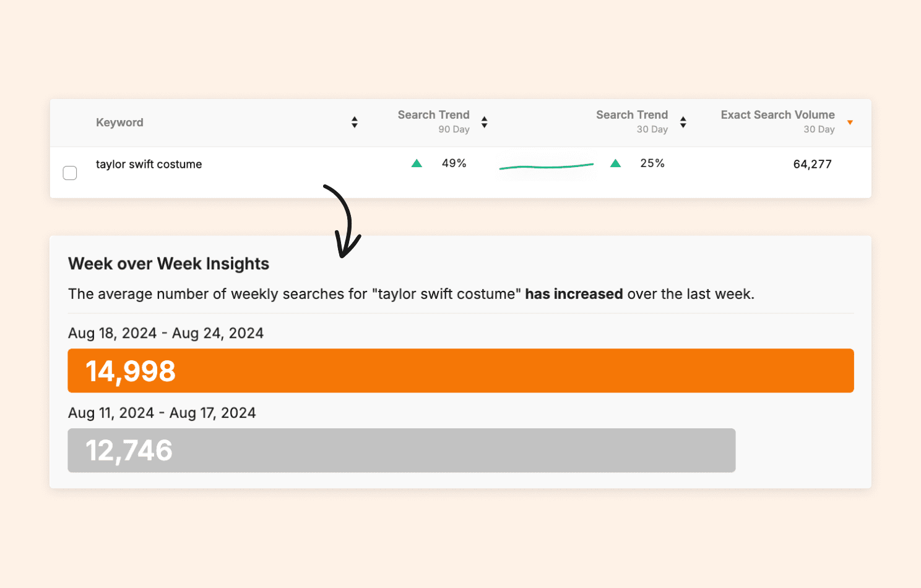
Task: Tick the checkbox for taylor swift costume
Action: pos(70,173)
